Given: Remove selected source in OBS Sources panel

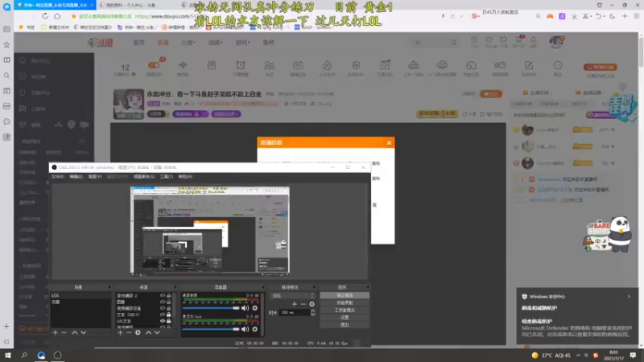Looking at the screenshot, I should 129,332.
